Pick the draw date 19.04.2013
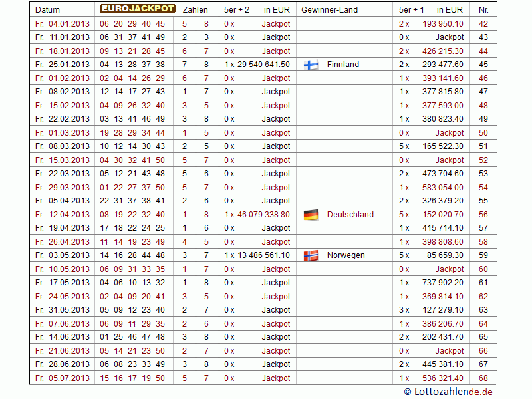Screen dimensions: 532x399 tap(69, 228)
